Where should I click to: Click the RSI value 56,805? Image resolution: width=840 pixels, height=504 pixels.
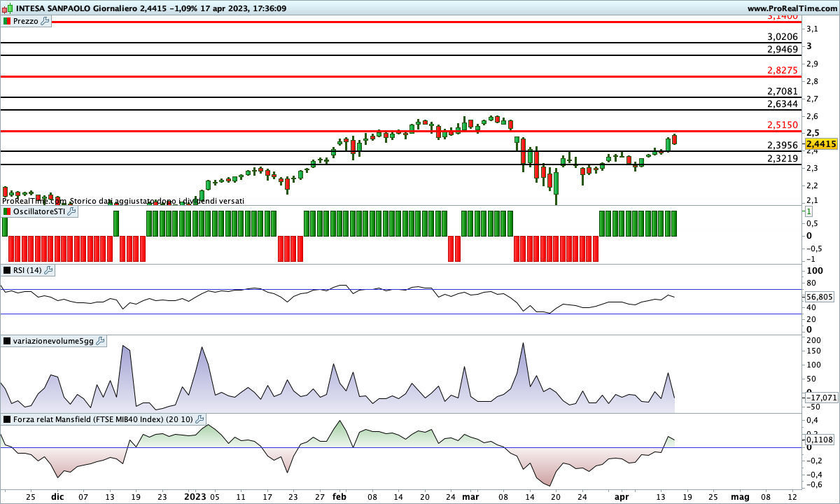(820, 297)
